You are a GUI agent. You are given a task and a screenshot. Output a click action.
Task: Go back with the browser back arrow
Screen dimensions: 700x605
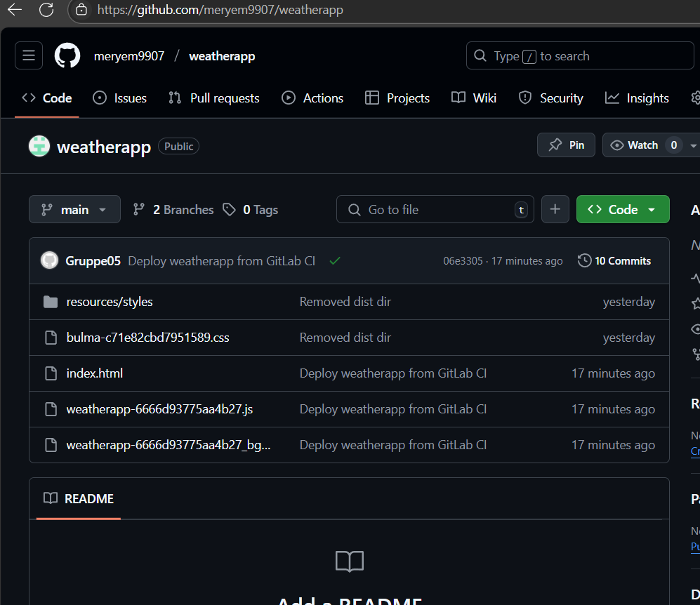point(14,9)
